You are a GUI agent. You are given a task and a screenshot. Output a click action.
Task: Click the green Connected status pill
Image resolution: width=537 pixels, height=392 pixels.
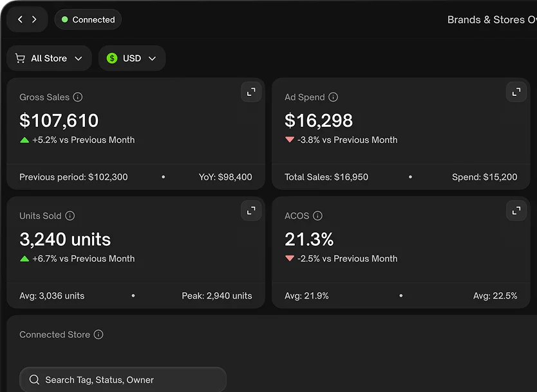[x=88, y=19]
